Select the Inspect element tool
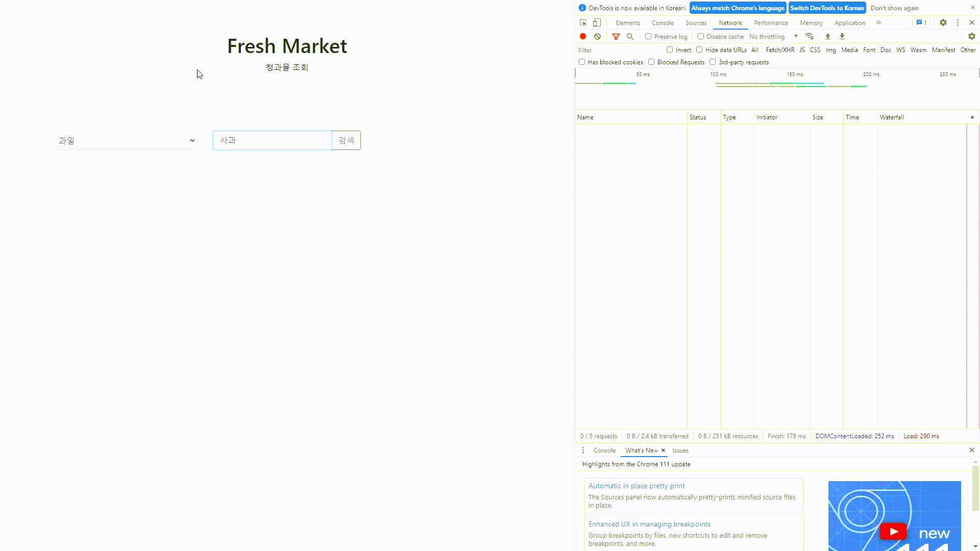 point(582,22)
